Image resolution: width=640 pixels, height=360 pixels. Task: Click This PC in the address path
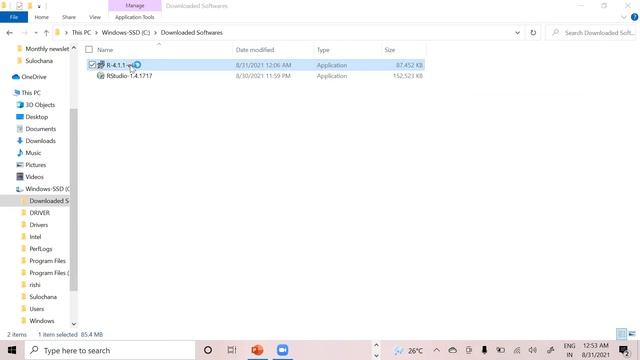click(81, 33)
